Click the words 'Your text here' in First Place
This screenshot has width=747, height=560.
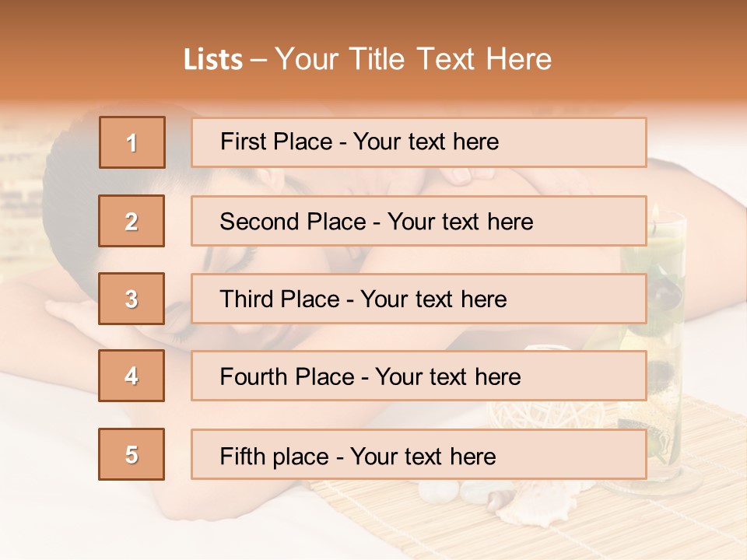point(426,142)
